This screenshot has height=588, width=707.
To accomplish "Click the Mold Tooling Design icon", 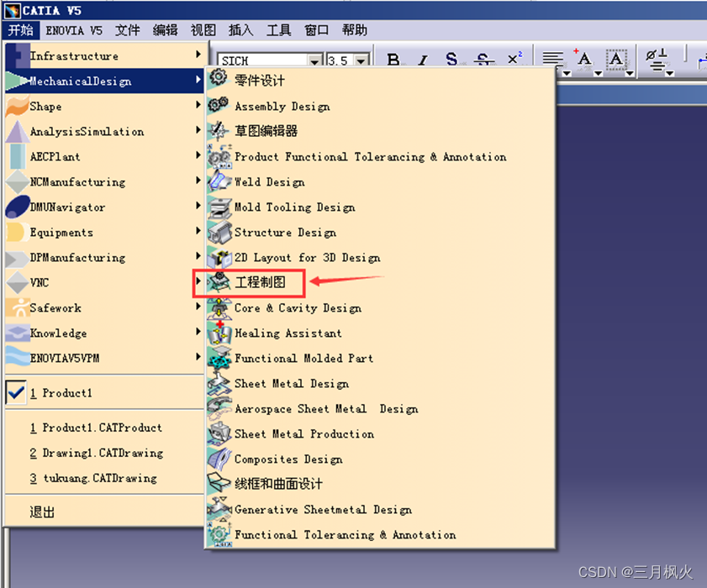I will pyautogui.click(x=219, y=207).
